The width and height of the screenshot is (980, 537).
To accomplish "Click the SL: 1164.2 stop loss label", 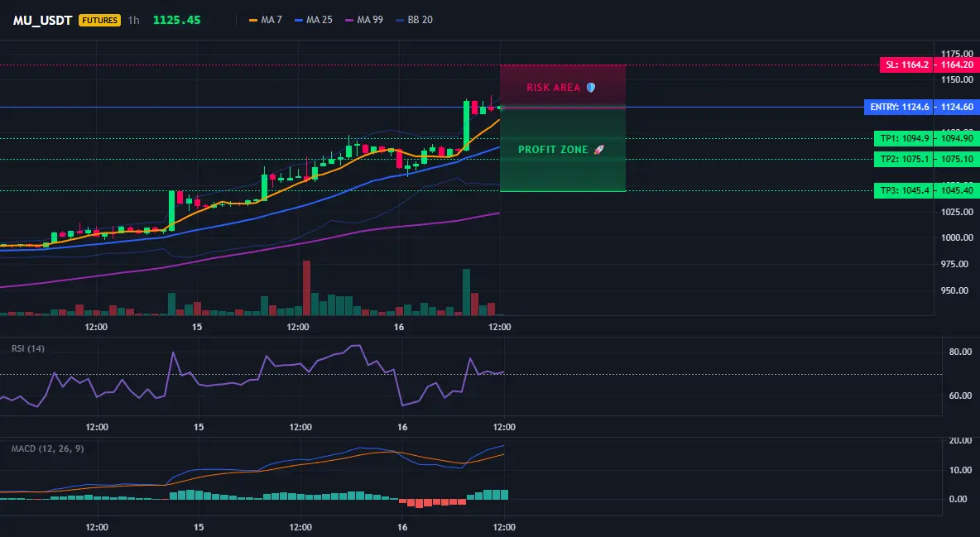I will point(906,65).
